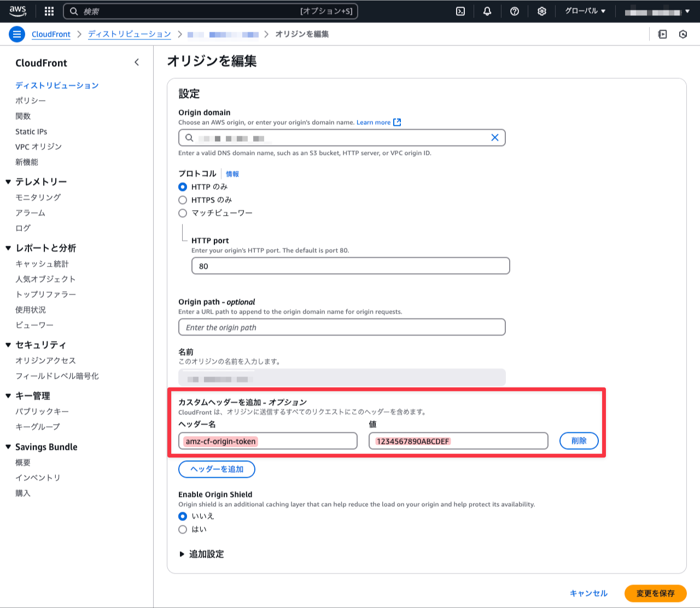The image size is (700, 608).
Task: Open Static IPs in the sidebar
Action: click(31, 131)
